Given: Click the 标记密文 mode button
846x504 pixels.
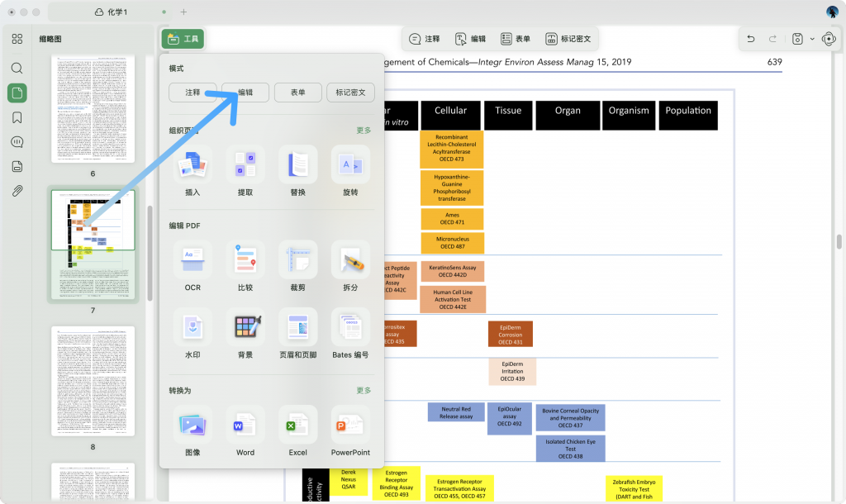Looking at the screenshot, I should click(350, 93).
